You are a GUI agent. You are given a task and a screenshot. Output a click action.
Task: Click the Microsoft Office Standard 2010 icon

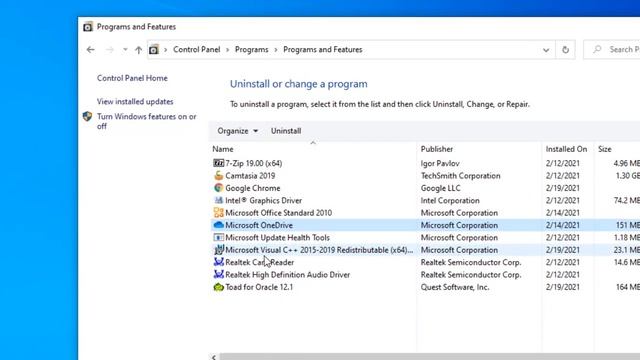(218, 213)
